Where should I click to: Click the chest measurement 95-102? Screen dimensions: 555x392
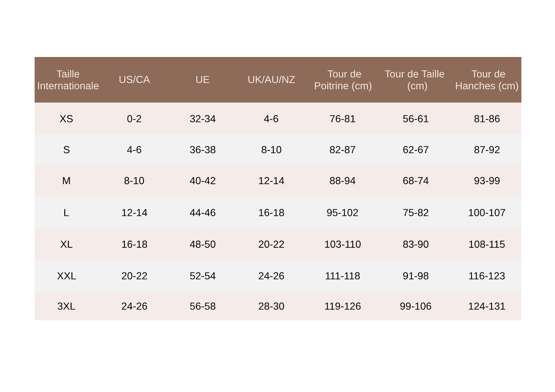pos(343,213)
